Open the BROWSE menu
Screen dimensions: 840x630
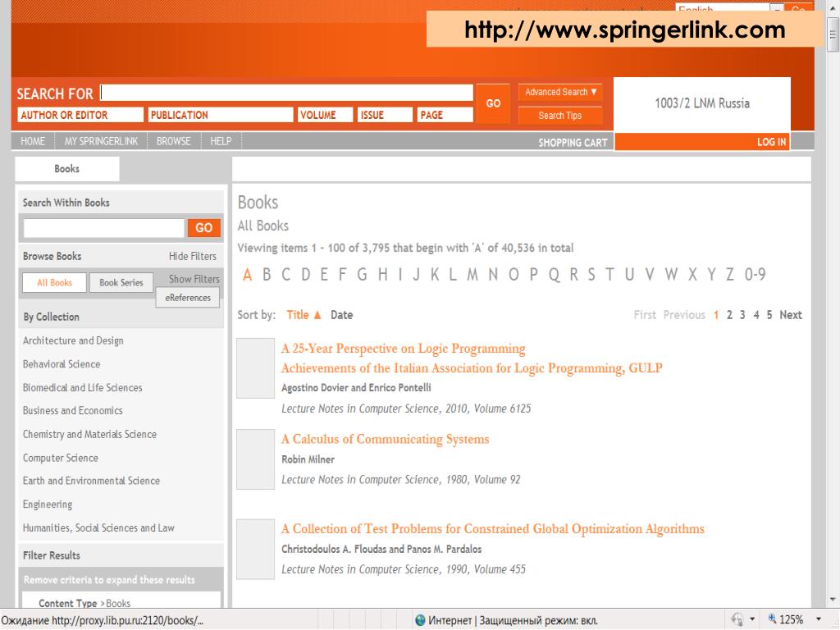click(x=174, y=141)
